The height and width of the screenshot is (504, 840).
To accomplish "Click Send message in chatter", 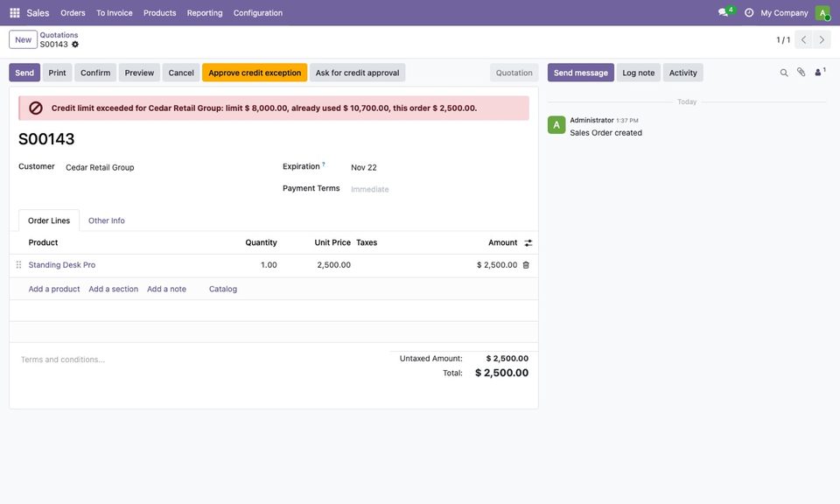I will 581,73.
